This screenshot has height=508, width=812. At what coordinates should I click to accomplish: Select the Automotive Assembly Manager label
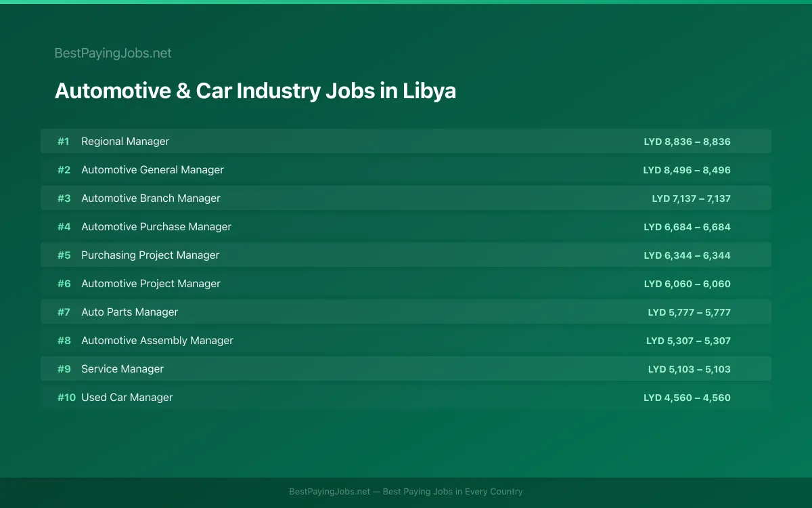157,341
